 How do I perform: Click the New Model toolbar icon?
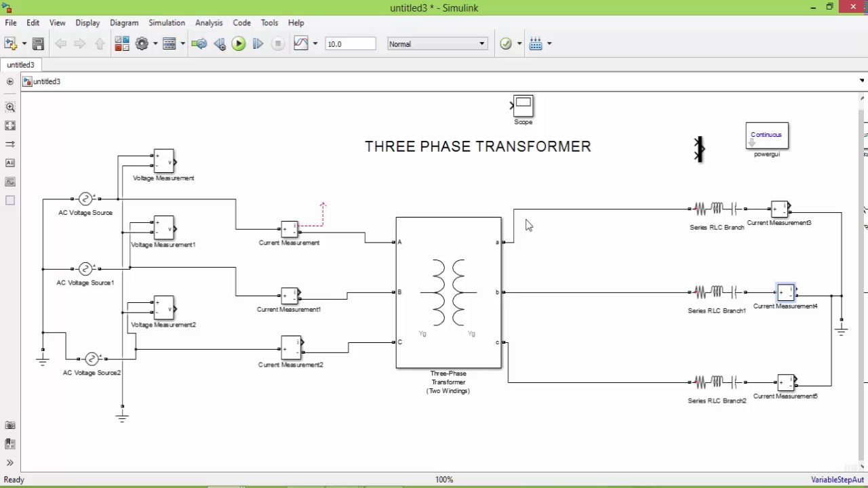click(x=9, y=44)
